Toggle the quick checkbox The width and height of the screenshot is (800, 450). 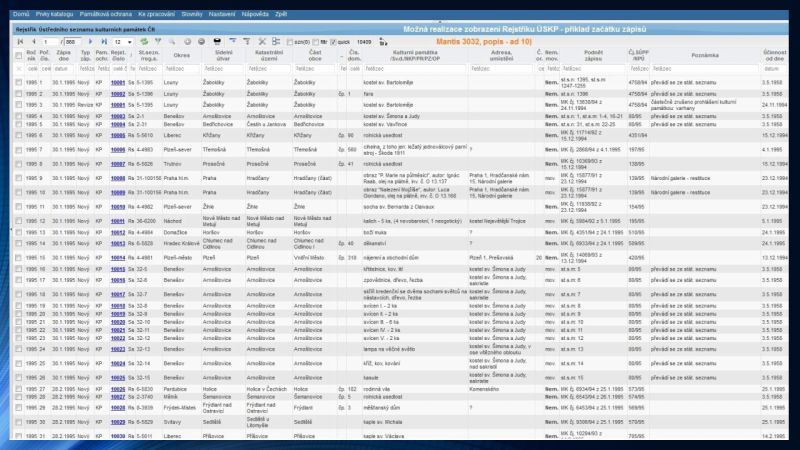click(334, 42)
